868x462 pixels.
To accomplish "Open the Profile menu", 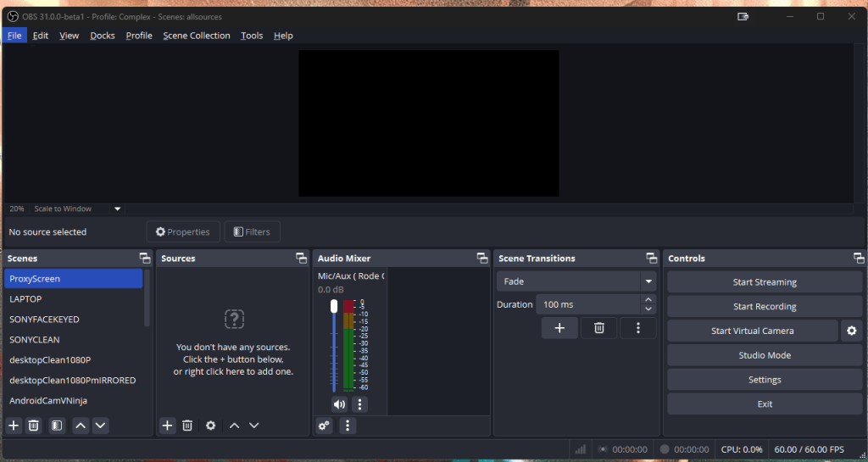I will 139,36.
